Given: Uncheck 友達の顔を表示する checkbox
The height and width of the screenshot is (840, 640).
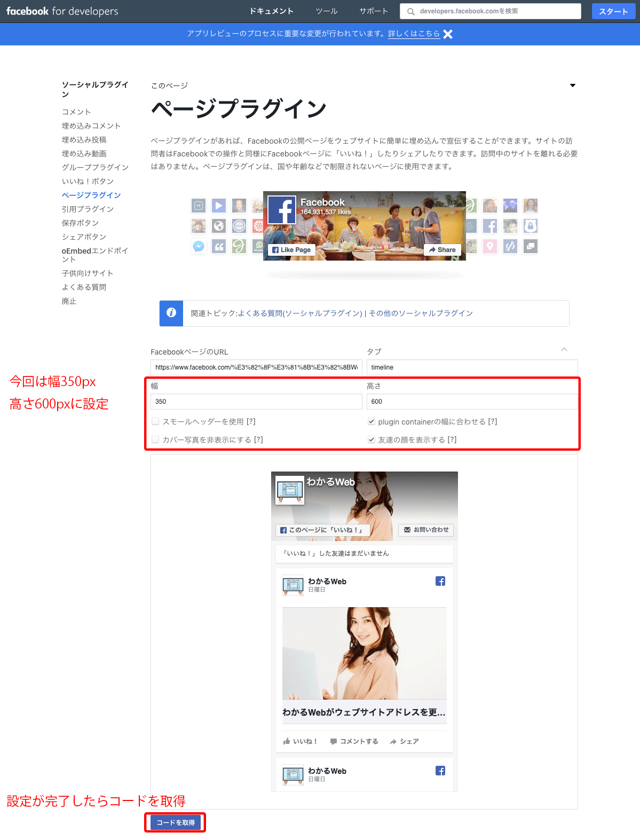Looking at the screenshot, I should pyautogui.click(x=372, y=439).
